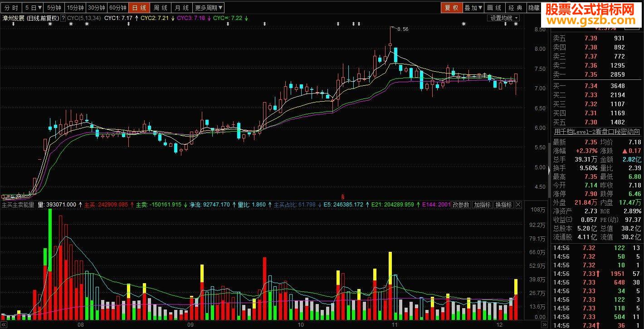Select the 5分钟 chart period
The image size is (644, 329).
tap(54, 8)
